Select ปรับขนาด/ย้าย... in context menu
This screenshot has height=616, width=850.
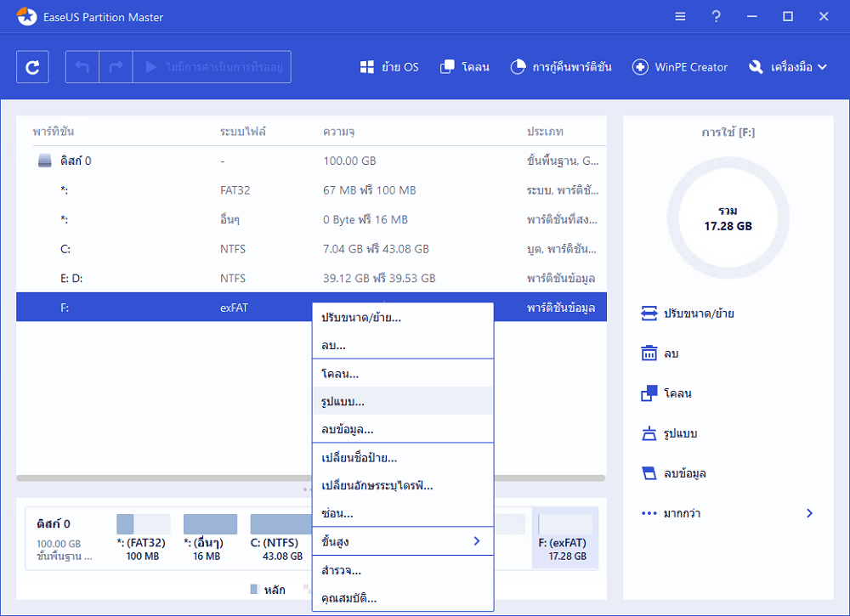(x=403, y=318)
